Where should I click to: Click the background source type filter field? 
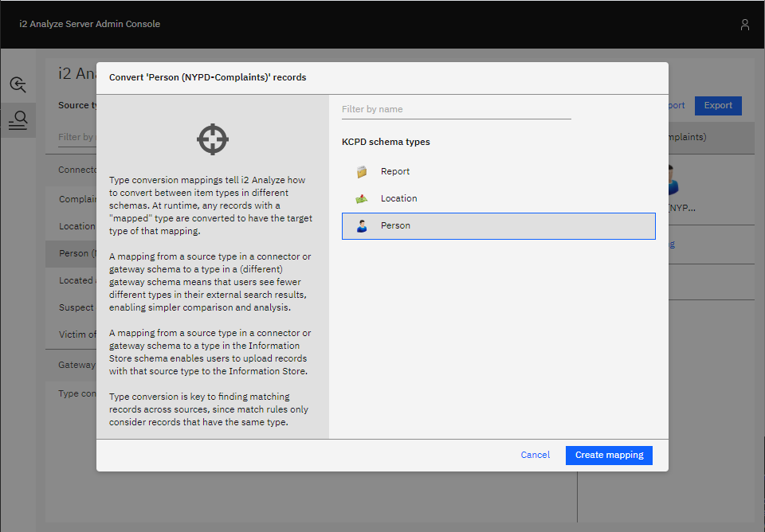pyautogui.click(x=76, y=137)
